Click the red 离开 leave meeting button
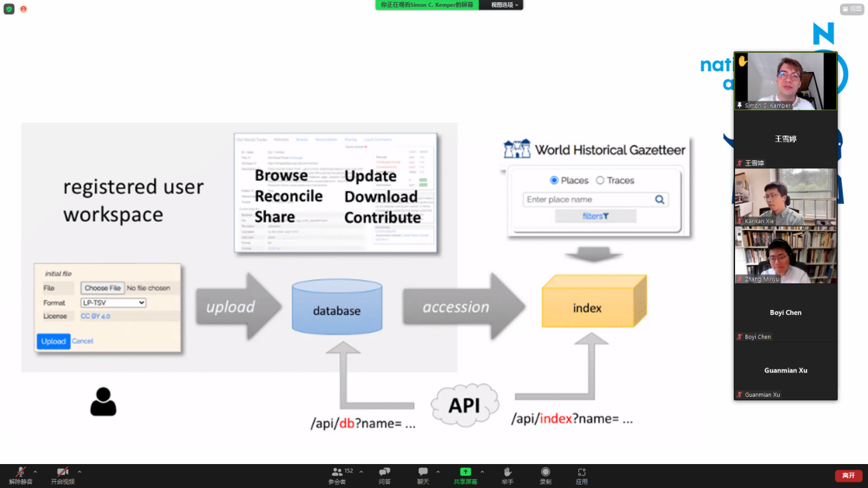 [848, 476]
